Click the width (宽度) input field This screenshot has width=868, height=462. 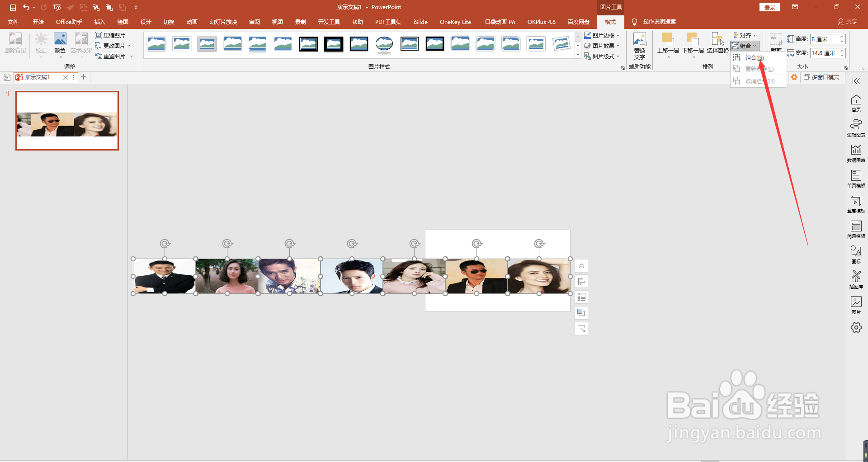point(824,53)
